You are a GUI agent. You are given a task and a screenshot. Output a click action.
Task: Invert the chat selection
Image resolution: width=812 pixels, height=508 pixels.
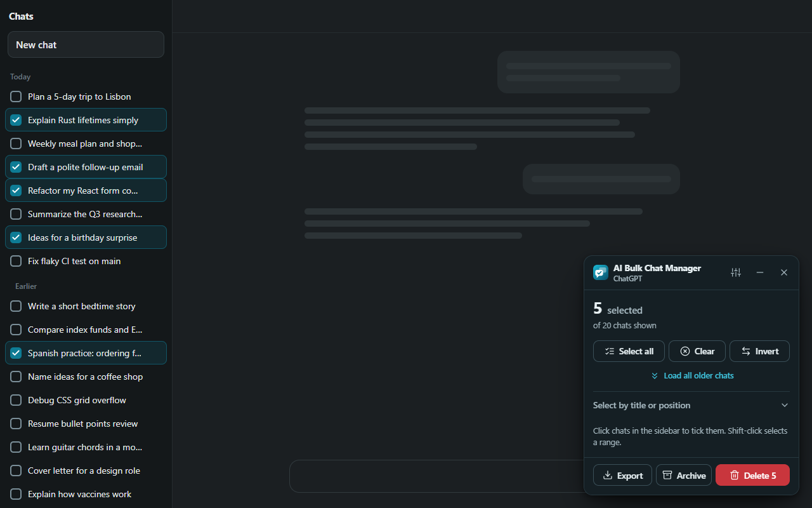[759, 351]
